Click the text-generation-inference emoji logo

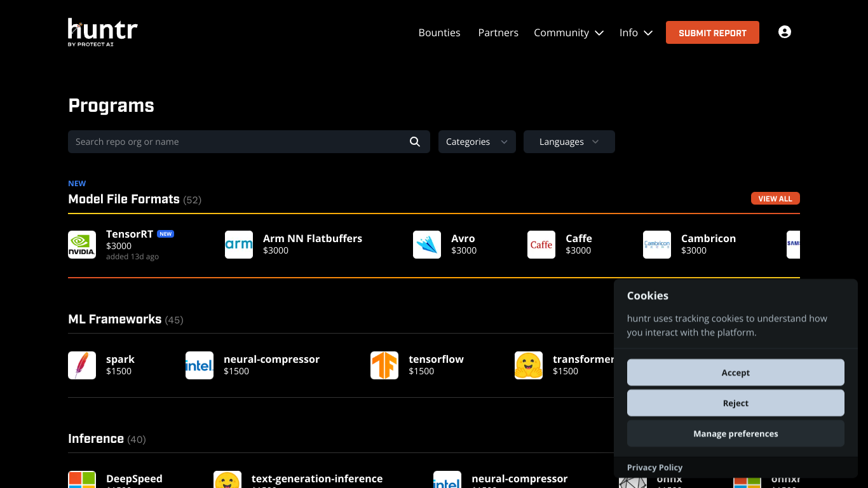click(227, 480)
